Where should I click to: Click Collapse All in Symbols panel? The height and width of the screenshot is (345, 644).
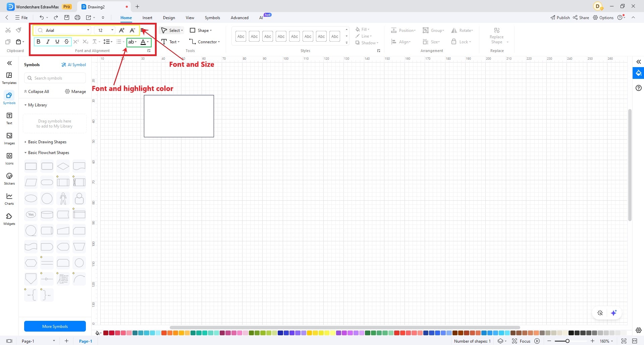point(37,91)
